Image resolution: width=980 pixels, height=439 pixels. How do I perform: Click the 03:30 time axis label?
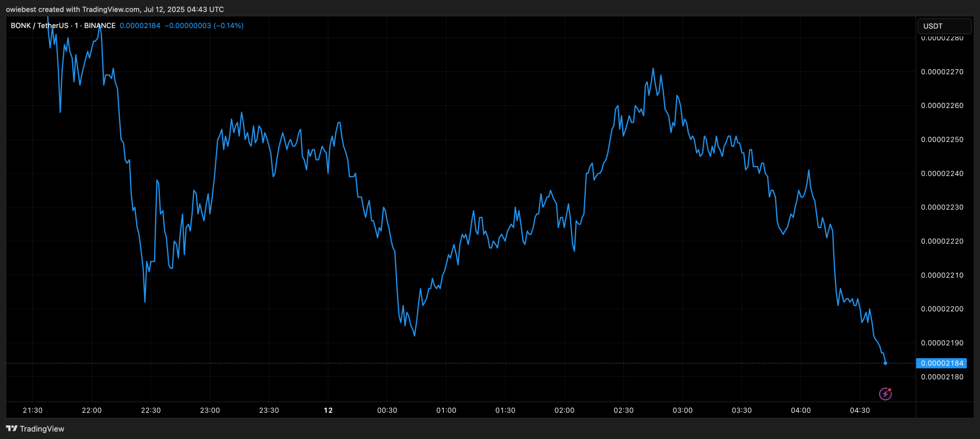pyautogui.click(x=742, y=410)
